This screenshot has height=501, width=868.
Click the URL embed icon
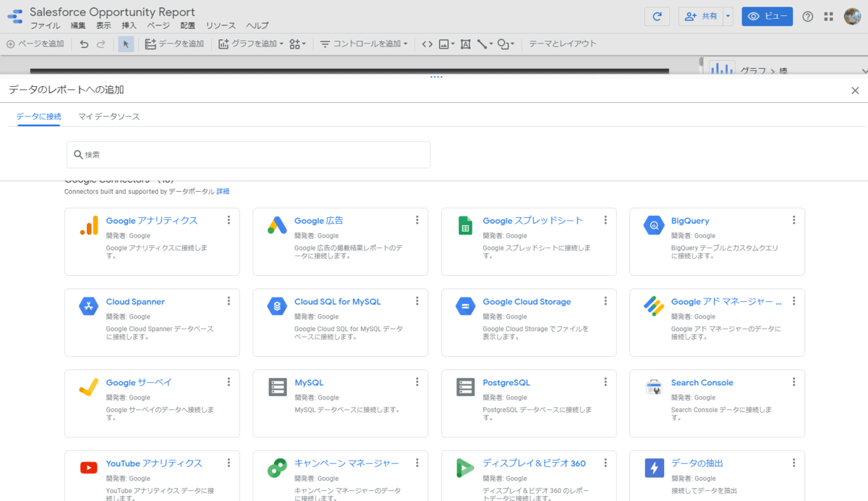click(x=427, y=44)
